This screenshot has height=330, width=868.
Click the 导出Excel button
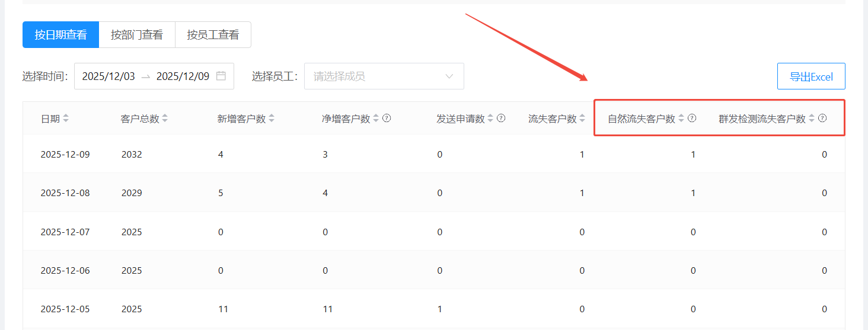tap(811, 76)
